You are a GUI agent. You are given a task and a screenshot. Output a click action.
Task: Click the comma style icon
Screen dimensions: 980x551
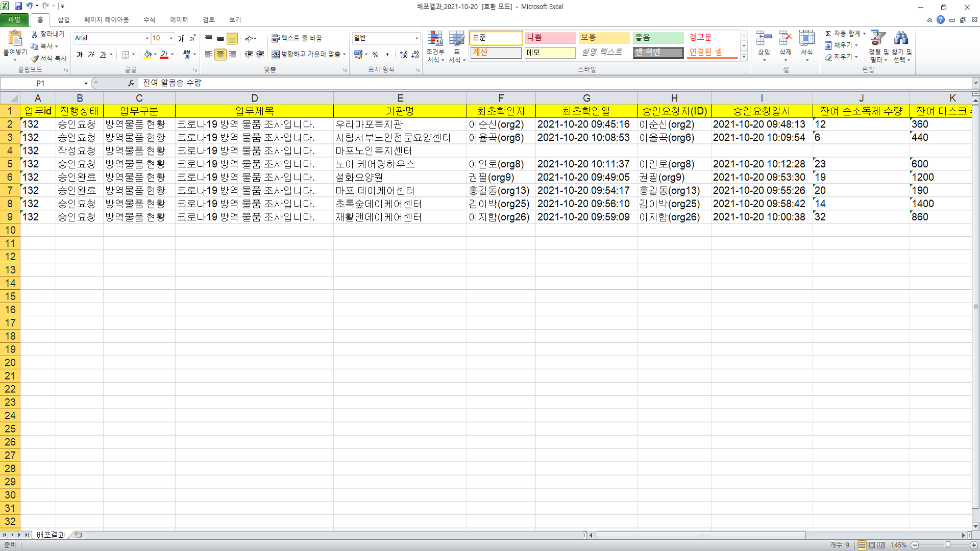tap(387, 55)
